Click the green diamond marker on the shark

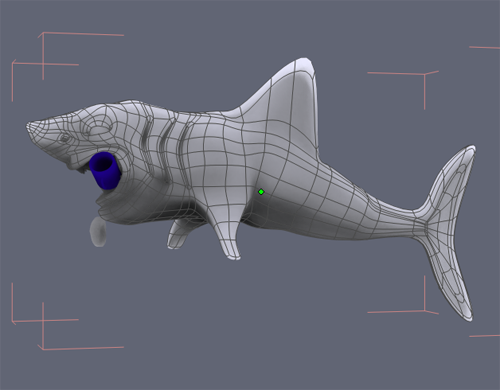point(261,192)
